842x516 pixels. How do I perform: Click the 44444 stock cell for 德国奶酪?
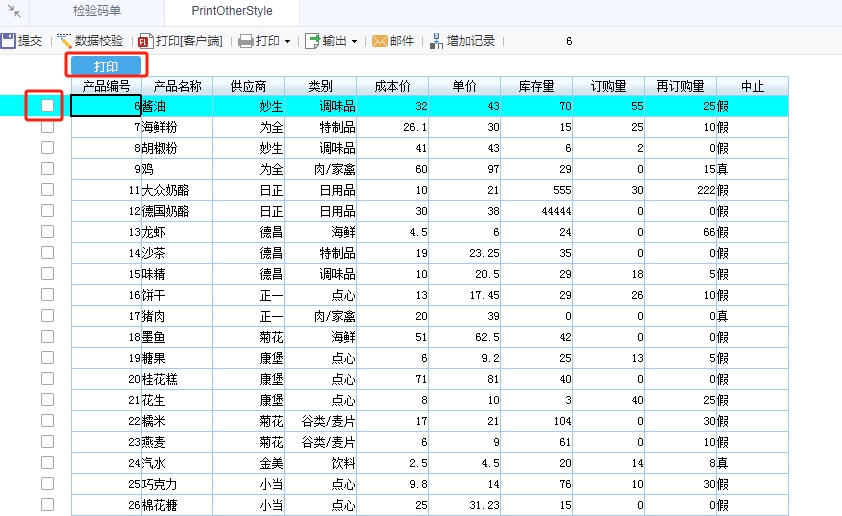pos(536,211)
